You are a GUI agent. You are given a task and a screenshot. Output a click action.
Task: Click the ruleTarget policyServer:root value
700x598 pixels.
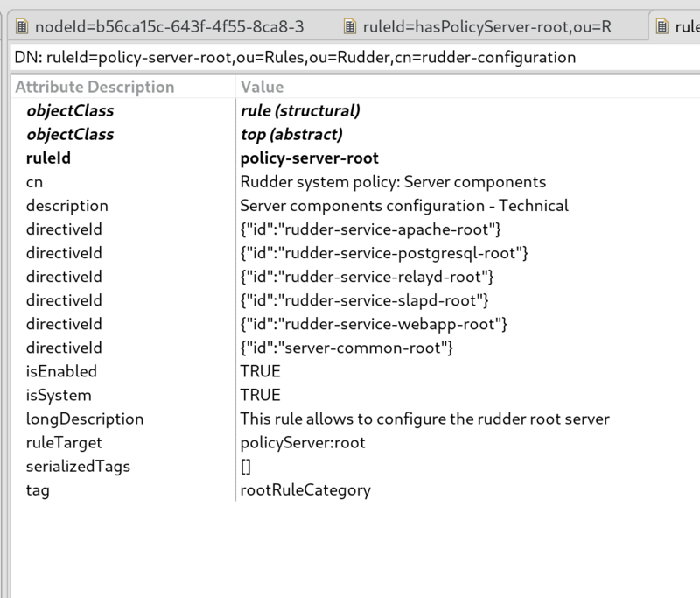[x=303, y=442]
